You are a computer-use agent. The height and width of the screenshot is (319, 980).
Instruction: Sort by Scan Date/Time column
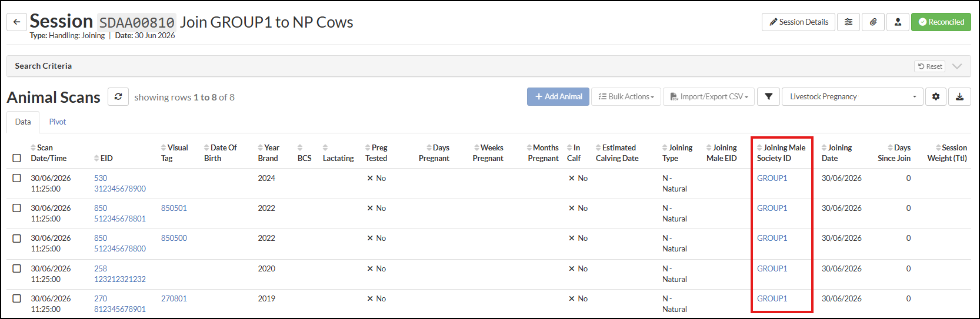tap(48, 153)
